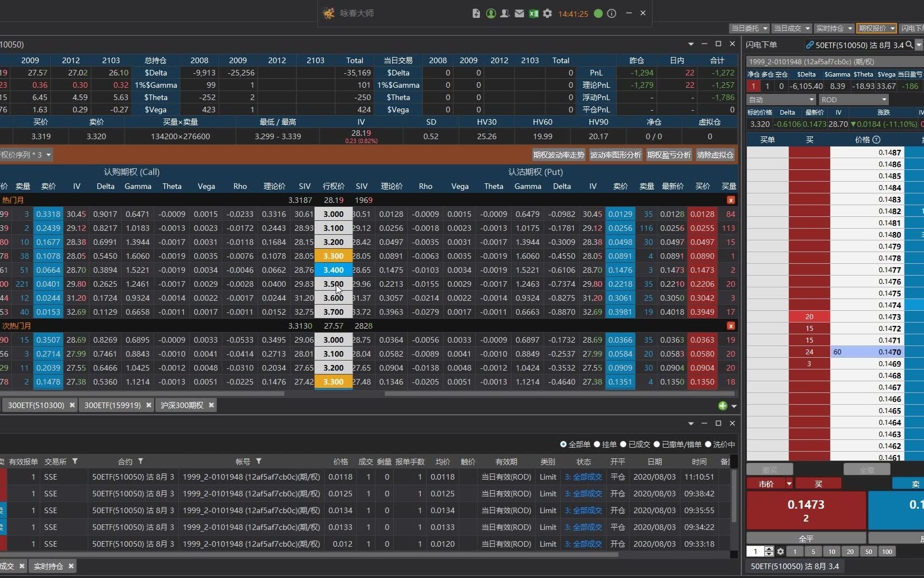This screenshot has width=924, height=578.
Task: Click the grey user profile icon
Action: (505, 13)
